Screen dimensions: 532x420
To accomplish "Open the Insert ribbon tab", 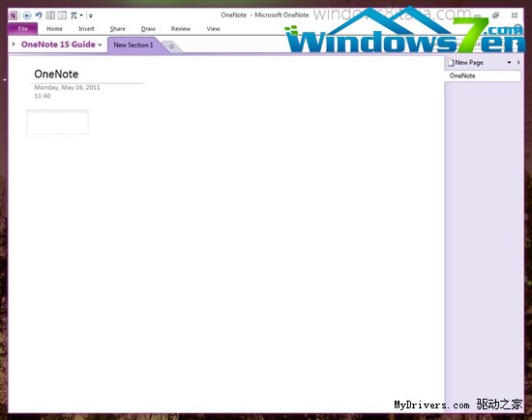I will pos(86,29).
